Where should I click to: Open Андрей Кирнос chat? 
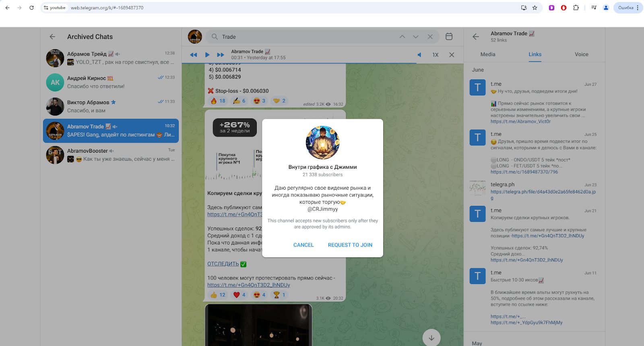pyautogui.click(x=111, y=82)
